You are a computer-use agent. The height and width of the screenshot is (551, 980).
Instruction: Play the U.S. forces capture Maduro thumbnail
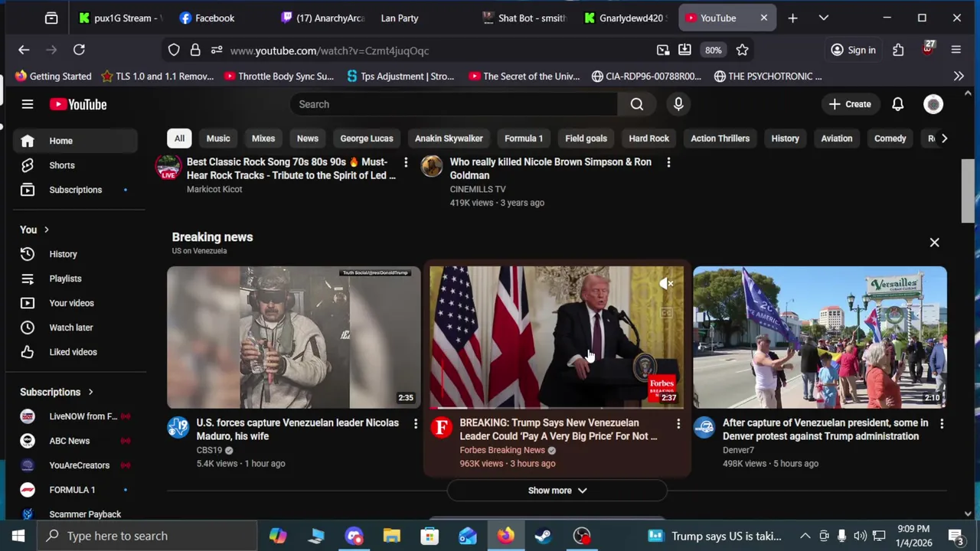(x=294, y=337)
